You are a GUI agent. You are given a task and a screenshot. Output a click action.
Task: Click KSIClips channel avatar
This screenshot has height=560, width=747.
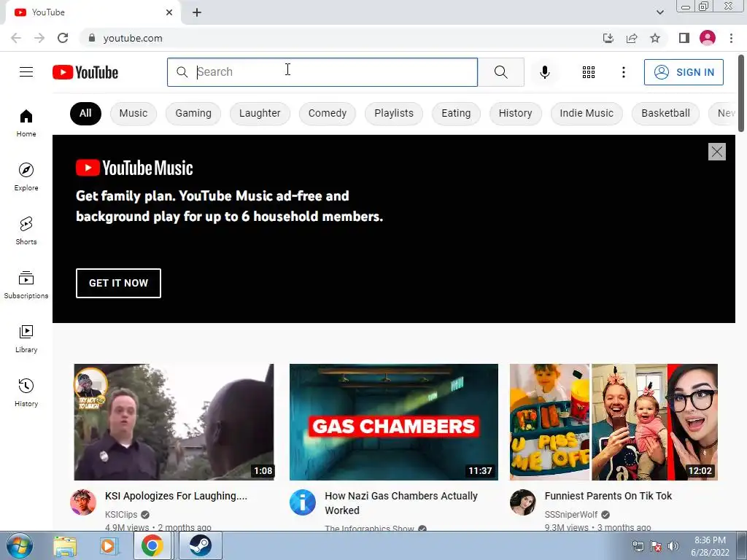83,502
